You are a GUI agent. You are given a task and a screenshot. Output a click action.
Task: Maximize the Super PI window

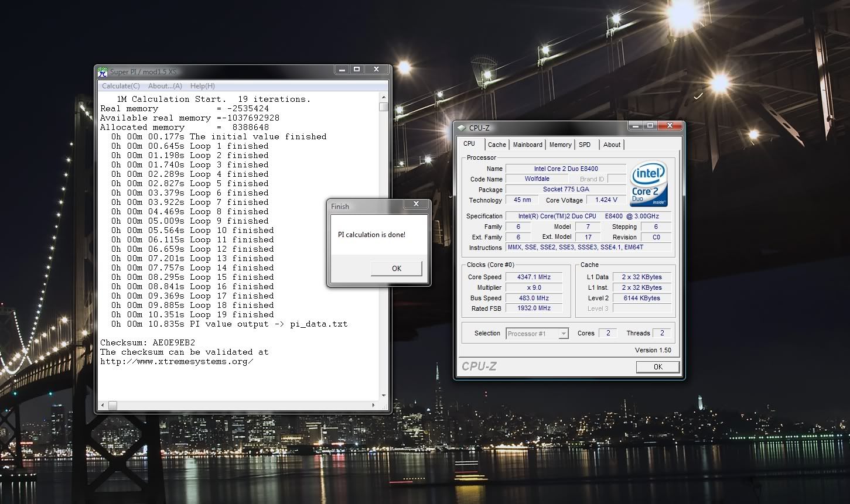[357, 70]
